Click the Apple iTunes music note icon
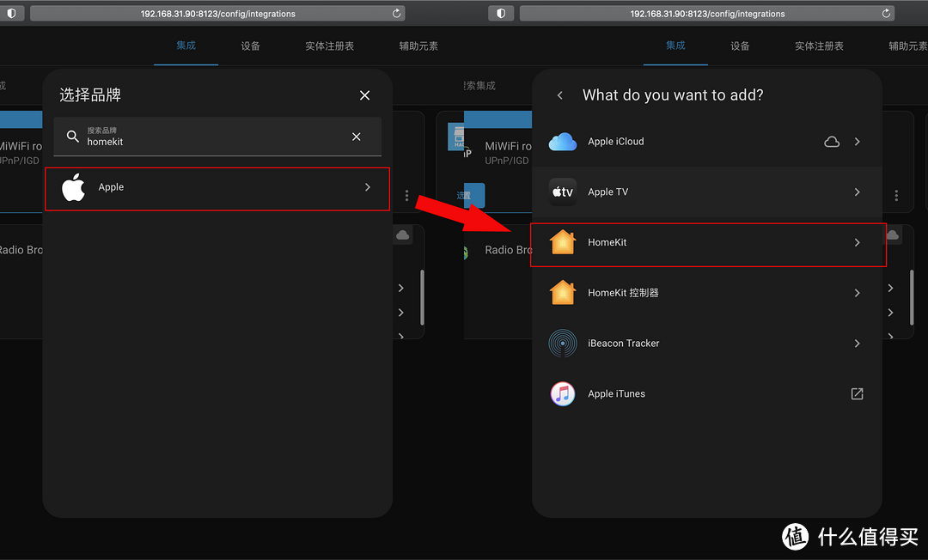This screenshot has width=928, height=560. pos(562,393)
